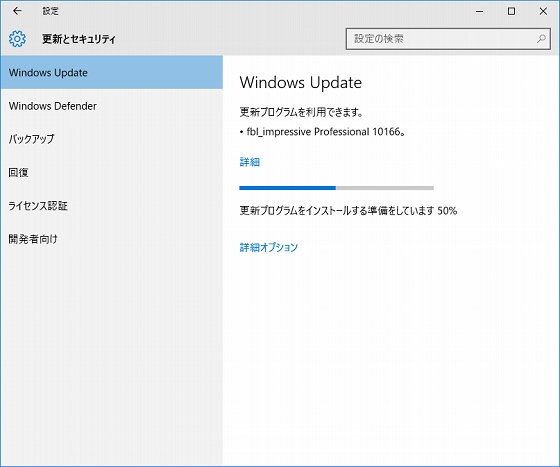Click the 更新とセキュリティ header title
The width and height of the screenshot is (560, 467).
pyautogui.click(x=79, y=39)
